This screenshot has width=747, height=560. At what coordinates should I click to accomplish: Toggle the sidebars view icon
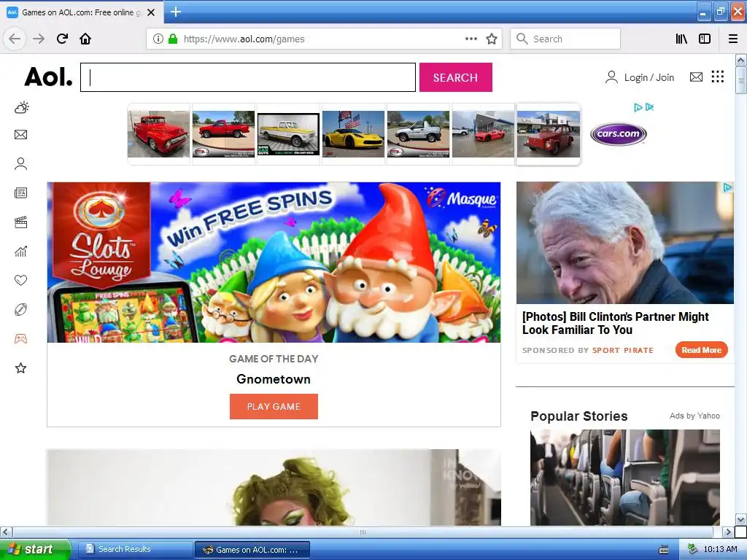pos(705,39)
